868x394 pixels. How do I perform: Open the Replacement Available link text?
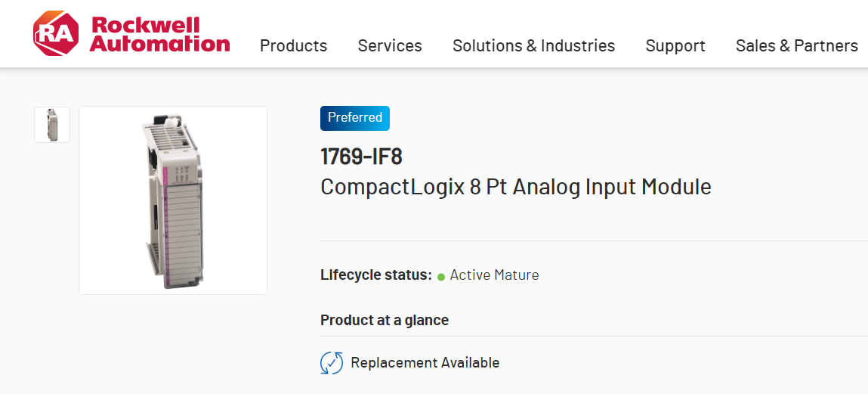click(425, 363)
